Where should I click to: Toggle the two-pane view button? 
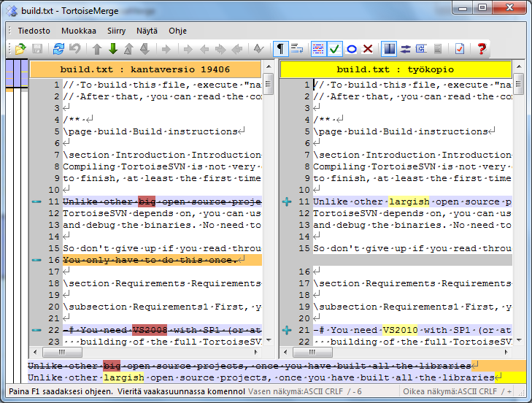(389, 49)
